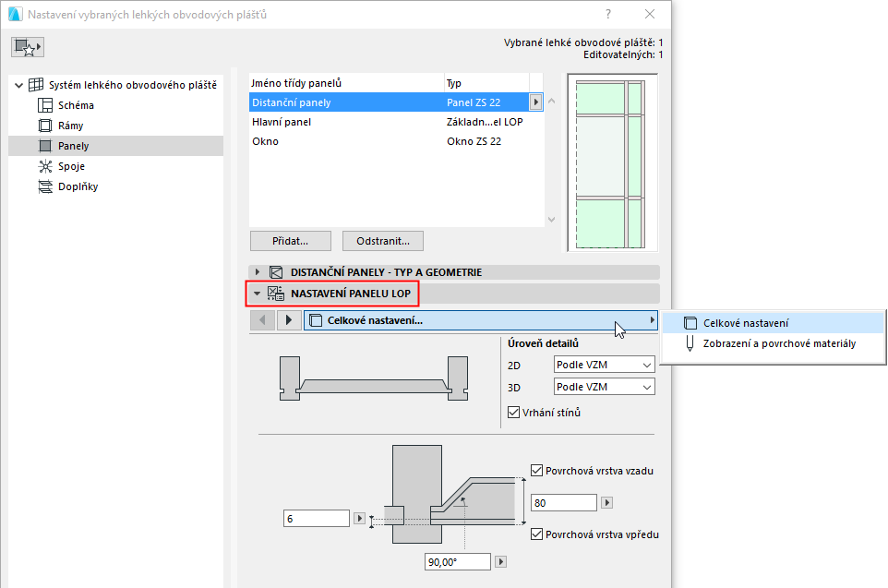Expand Distanční panely - typ a geometrie
This screenshot has width=888, height=588.
[257, 271]
